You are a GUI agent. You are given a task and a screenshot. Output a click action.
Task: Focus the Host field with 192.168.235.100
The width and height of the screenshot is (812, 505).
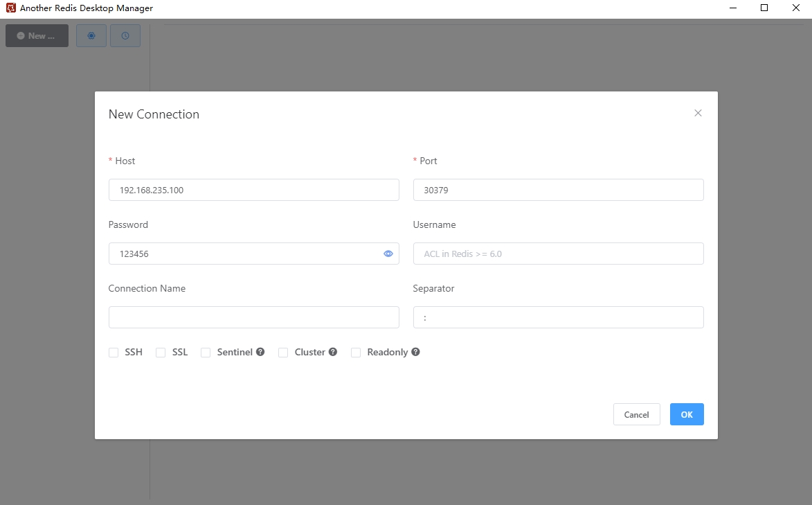click(253, 190)
